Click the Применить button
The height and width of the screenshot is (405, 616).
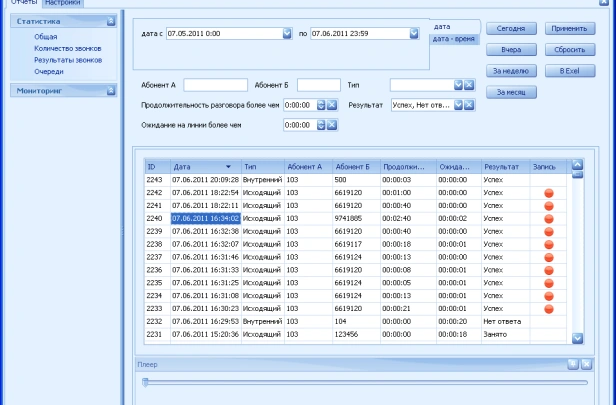click(x=568, y=28)
